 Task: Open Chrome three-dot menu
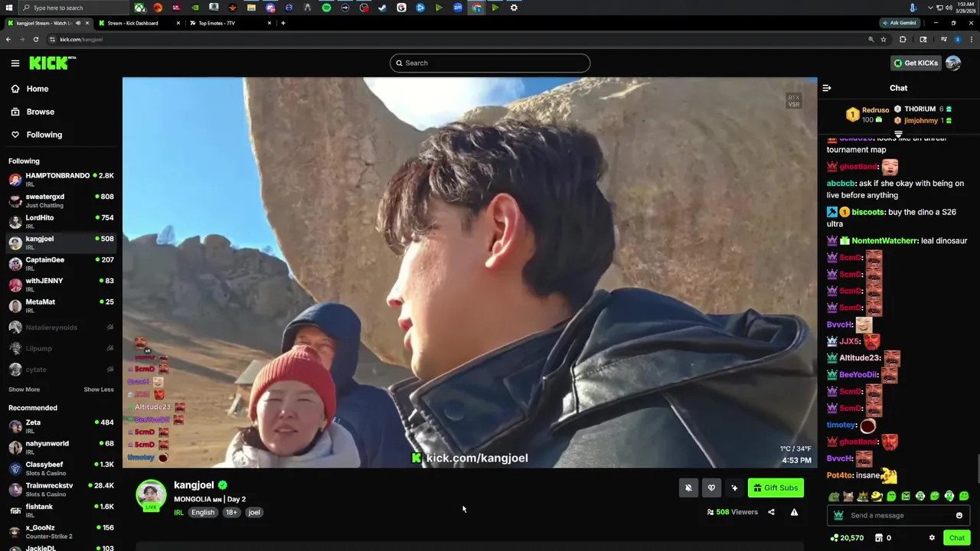click(972, 39)
